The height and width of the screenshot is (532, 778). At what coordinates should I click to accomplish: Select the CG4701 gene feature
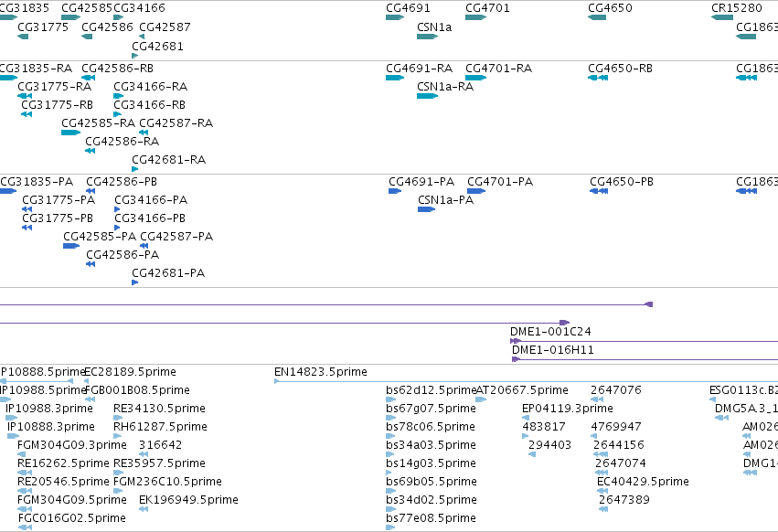(475, 17)
